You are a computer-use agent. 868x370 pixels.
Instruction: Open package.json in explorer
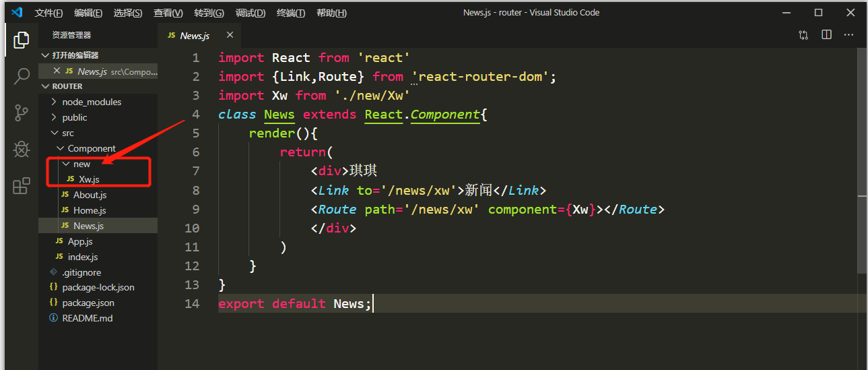click(x=98, y=303)
